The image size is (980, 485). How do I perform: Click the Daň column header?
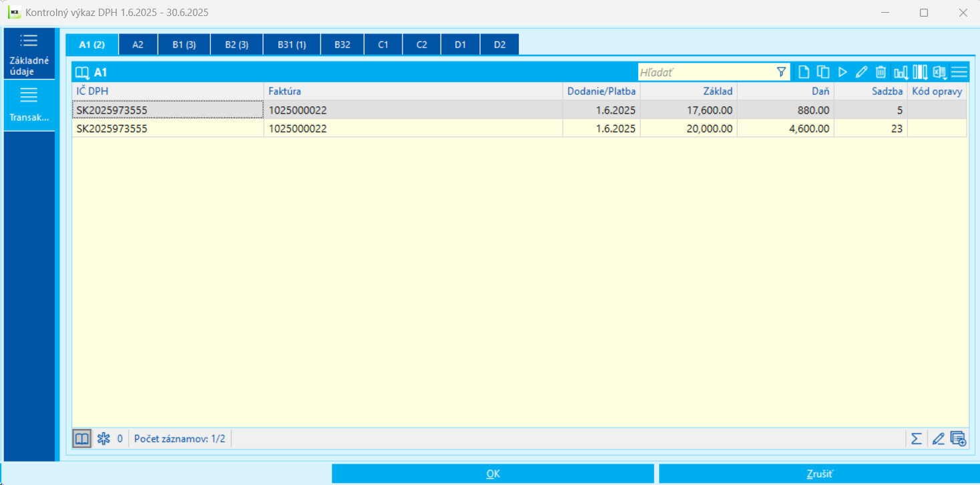786,92
